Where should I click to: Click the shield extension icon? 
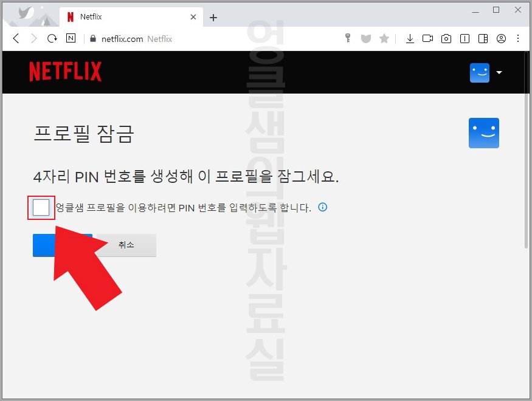[366, 39]
